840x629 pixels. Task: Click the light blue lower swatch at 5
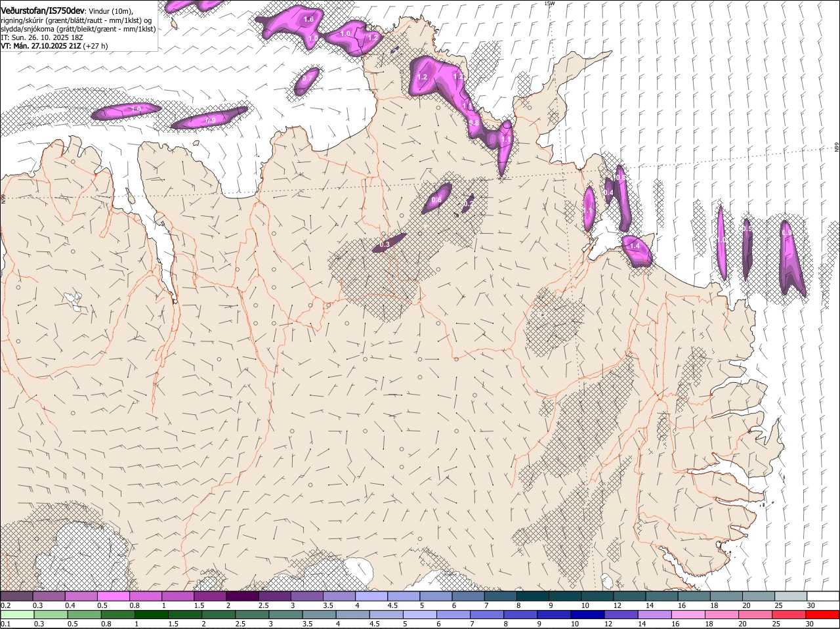(x=420, y=615)
